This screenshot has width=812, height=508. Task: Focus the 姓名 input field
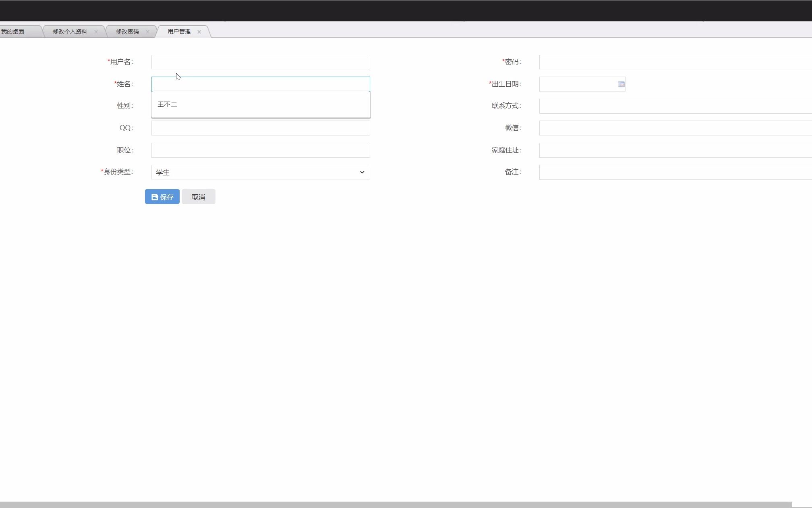pyautogui.click(x=261, y=84)
